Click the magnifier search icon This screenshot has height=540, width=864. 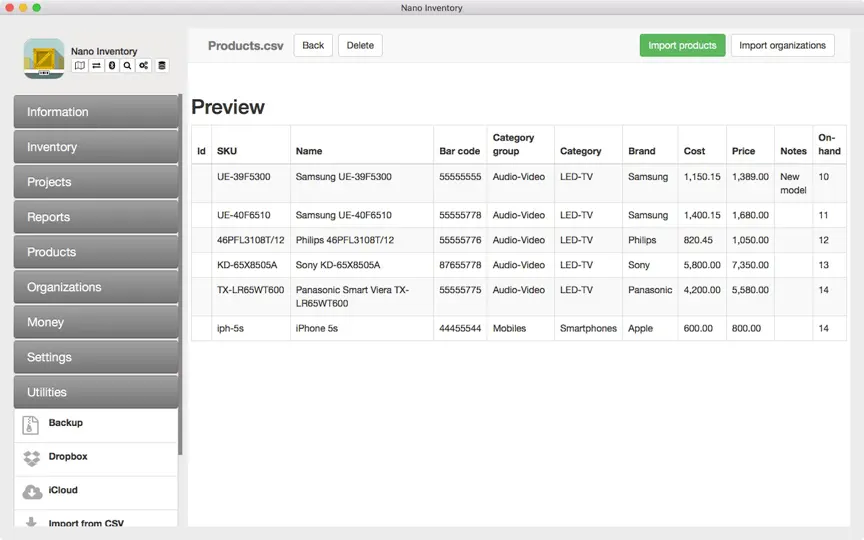(127, 66)
